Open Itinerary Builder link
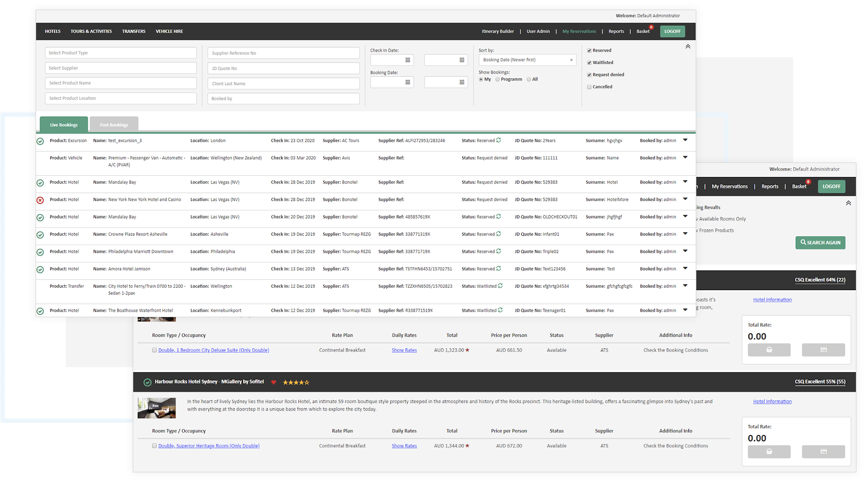This screenshot has height=482, width=868. 498,31
